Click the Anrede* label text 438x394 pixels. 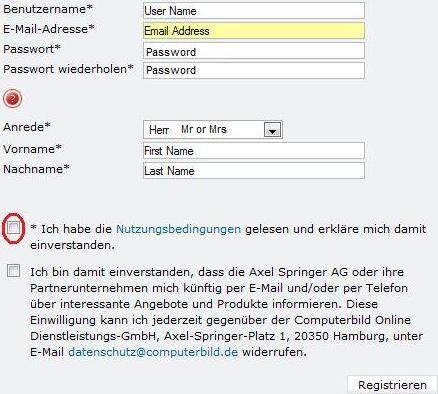(27, 127)
